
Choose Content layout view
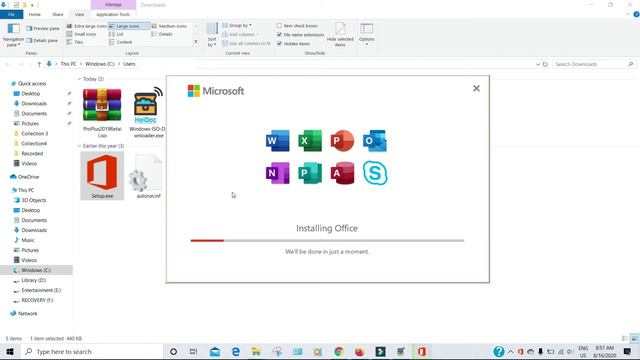point(120,42)
